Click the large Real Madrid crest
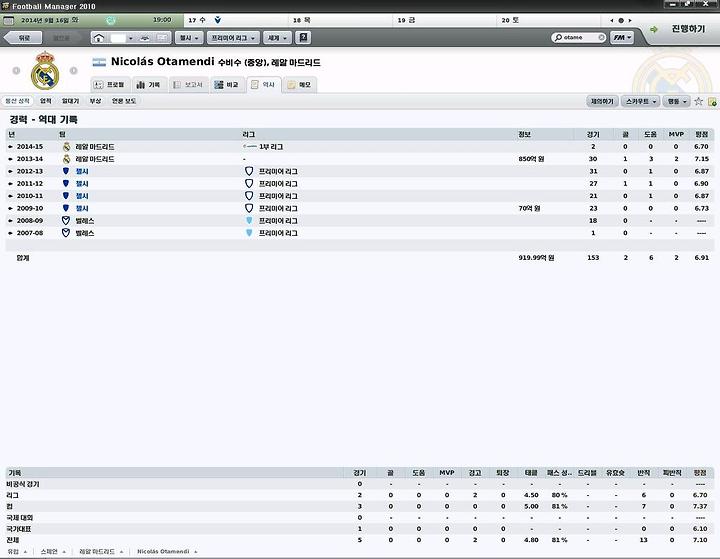This screenshot has height=559, width=720. tap(45, 71)
